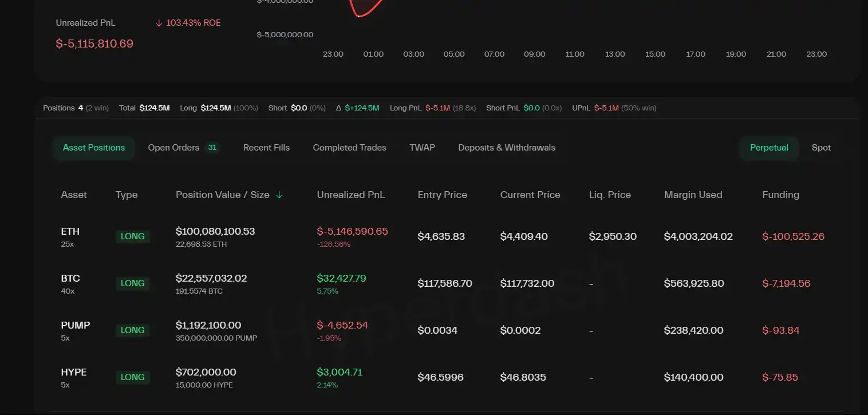Viewport: 868px width, 415px height.
Task: Open the TWAP tab
Action: point(422,148)
